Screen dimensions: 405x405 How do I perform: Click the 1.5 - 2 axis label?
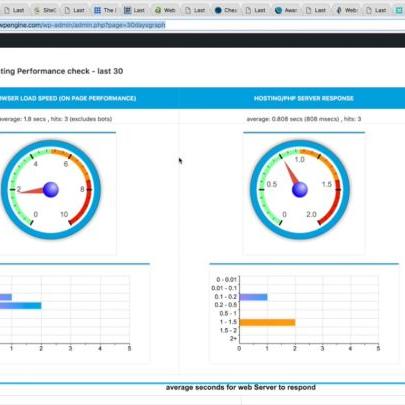[228, 330]
